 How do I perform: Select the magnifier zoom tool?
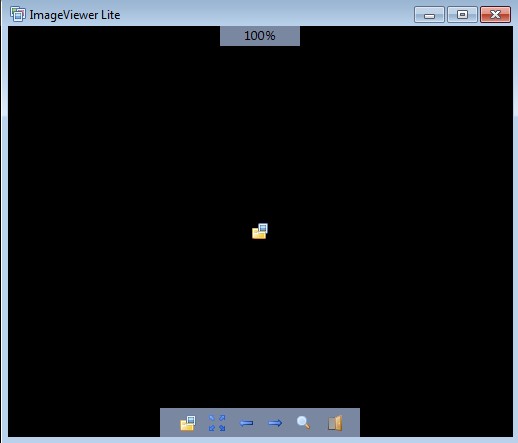point(304,423)
